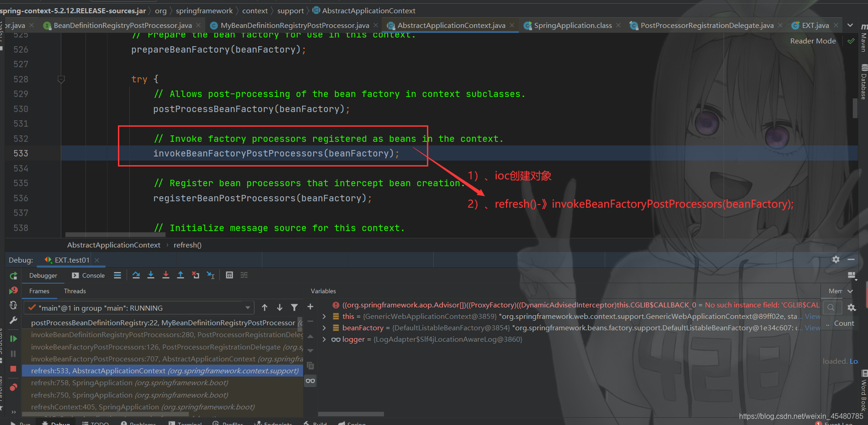Close the EXT.test01 debug tab
Viewport: 868px width, 425px height.
tap(97, 260)
